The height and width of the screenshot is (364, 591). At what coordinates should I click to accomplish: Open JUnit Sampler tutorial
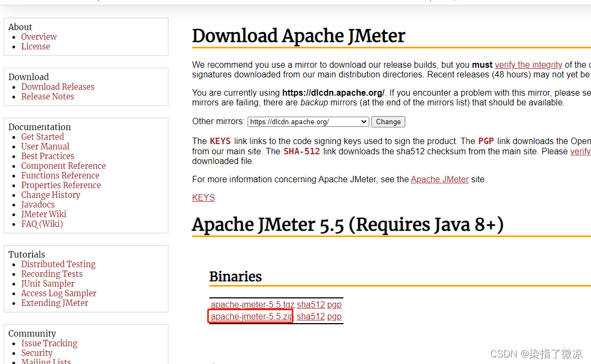tap(48, 284)
